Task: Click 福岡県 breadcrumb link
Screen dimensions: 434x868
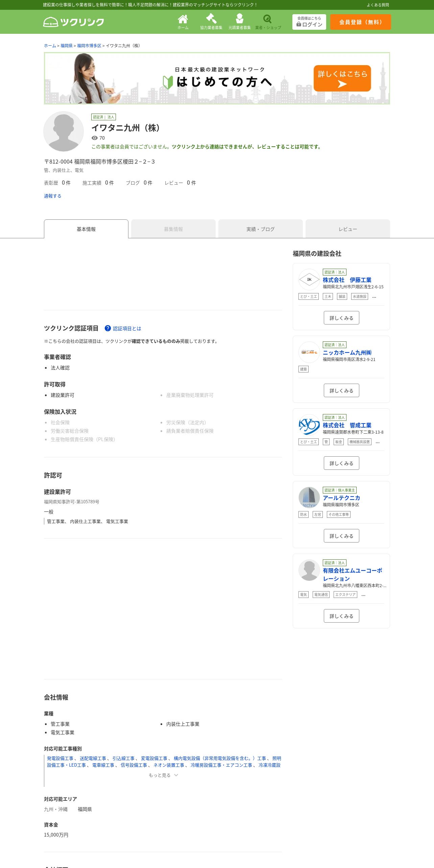Action: 67,46
